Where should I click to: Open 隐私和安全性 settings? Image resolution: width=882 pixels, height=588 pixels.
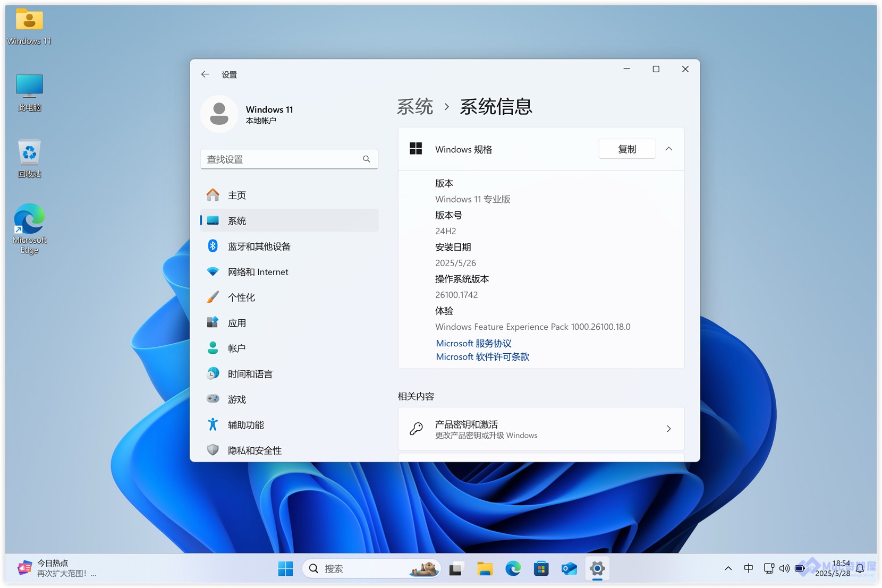[x=289, y=450]
